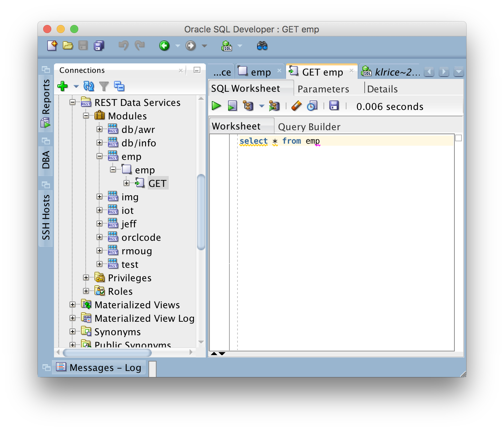The width and height of the screenshot is (504, 431).
Task: Switch to the Query Builder tab
Action: pyautogui.click(x=309, y=127)
